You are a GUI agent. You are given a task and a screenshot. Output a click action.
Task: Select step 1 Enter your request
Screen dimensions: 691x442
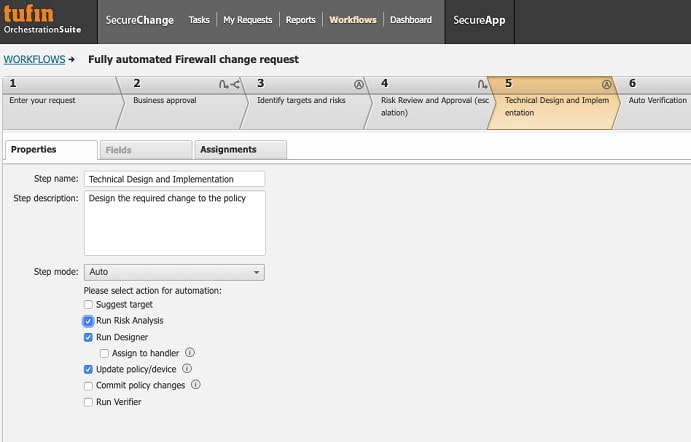pyautogui.click(x=61, y=103)
